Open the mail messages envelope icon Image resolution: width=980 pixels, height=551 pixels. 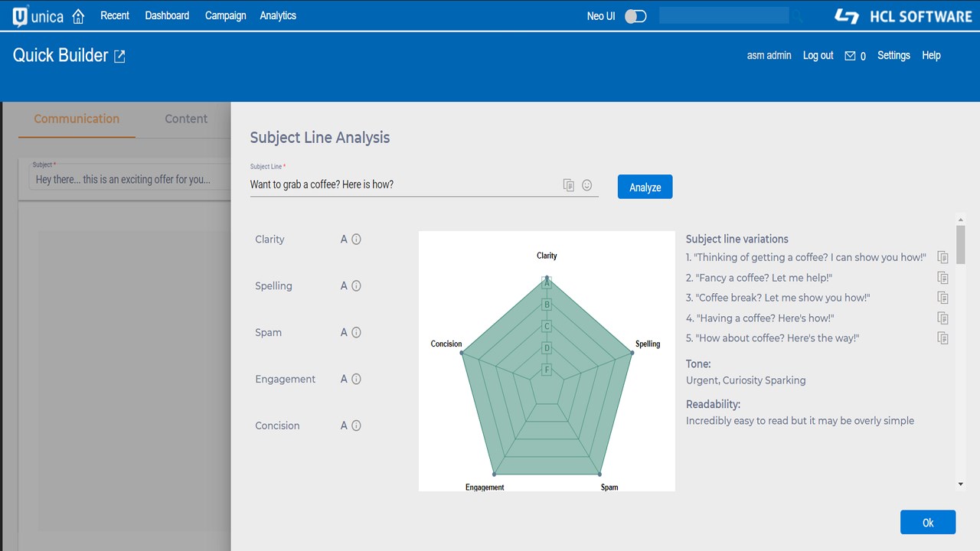click(850, 56)
